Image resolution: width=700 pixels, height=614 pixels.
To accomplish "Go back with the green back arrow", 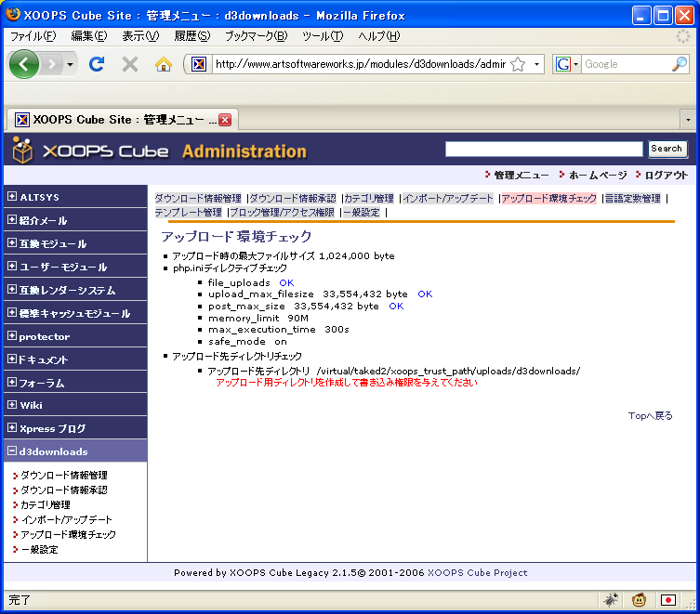I will pos(24,64).
